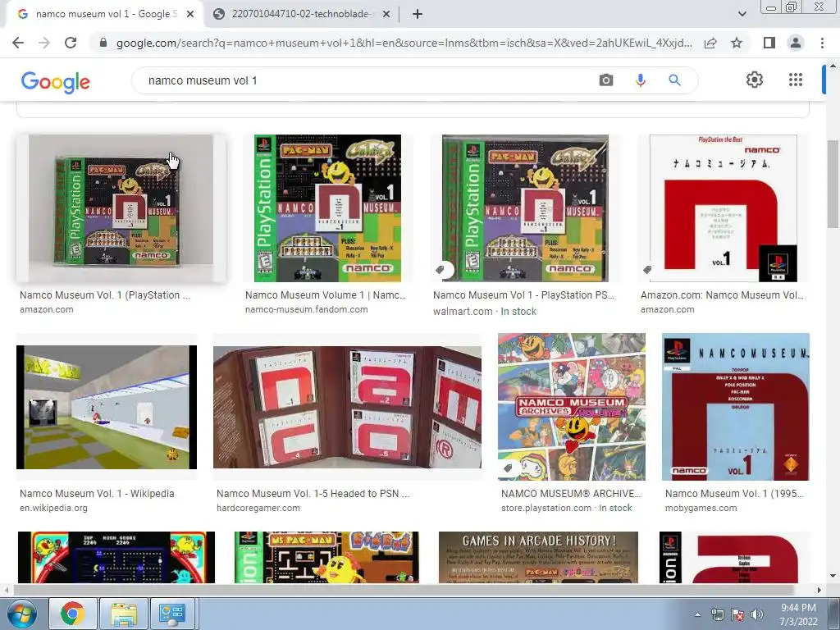The image size is (840, 630).
Task: Open Google quick settings gear
Action: point(755,80)
